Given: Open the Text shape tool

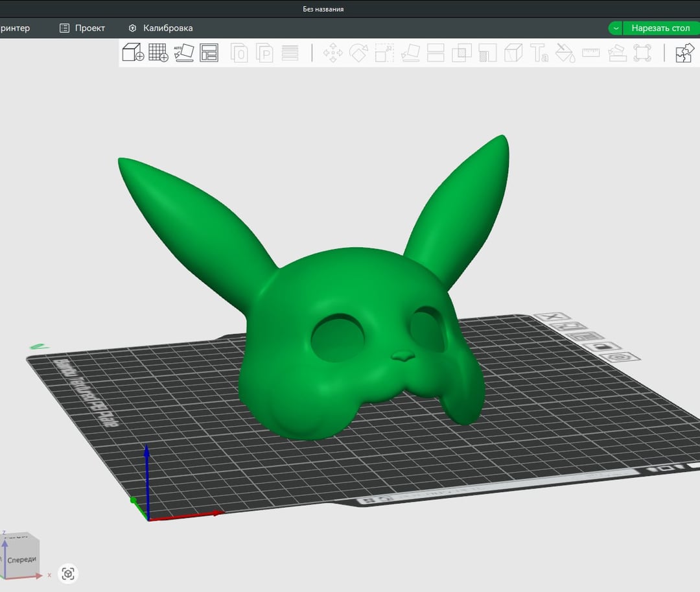Looking at the screenshot, I should 539,53.
